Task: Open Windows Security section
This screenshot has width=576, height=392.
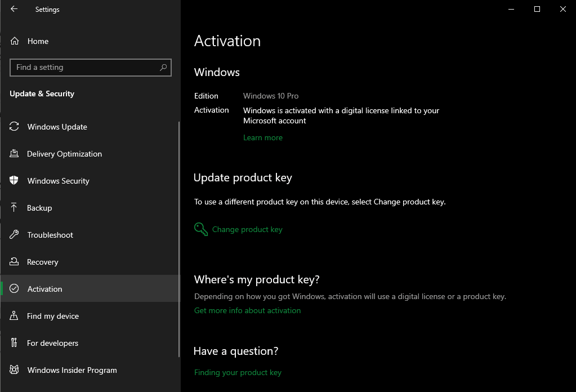Action: click(90, 181)
